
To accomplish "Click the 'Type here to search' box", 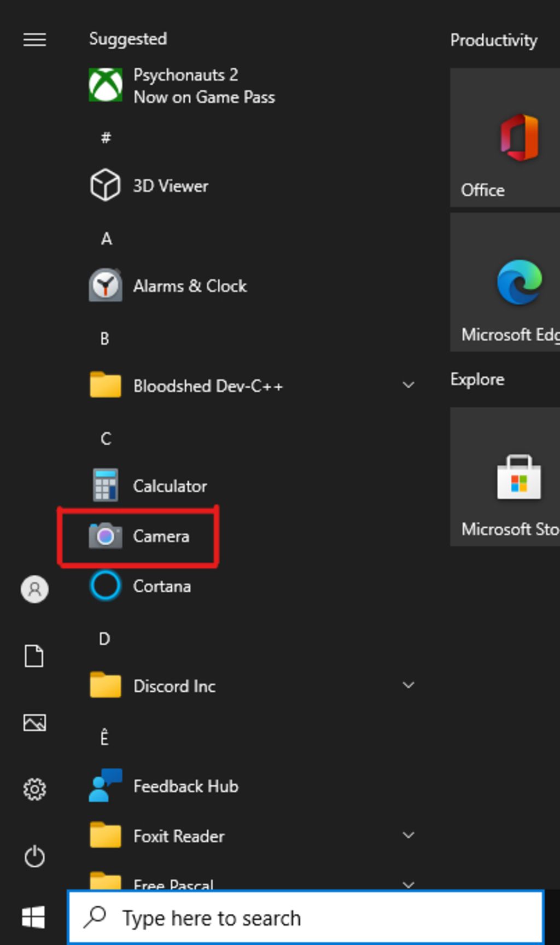I will pyautogui.click(x=306, y=917).
